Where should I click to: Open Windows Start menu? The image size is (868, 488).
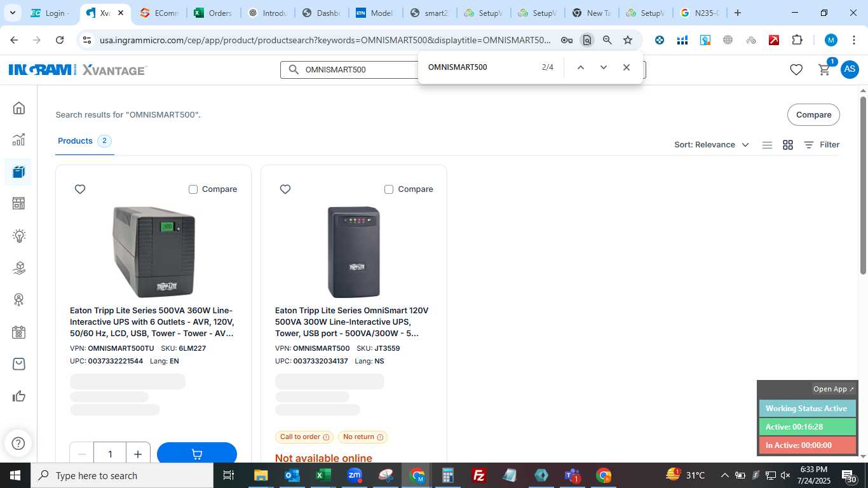pyautogui.click(x=15, y=475)
